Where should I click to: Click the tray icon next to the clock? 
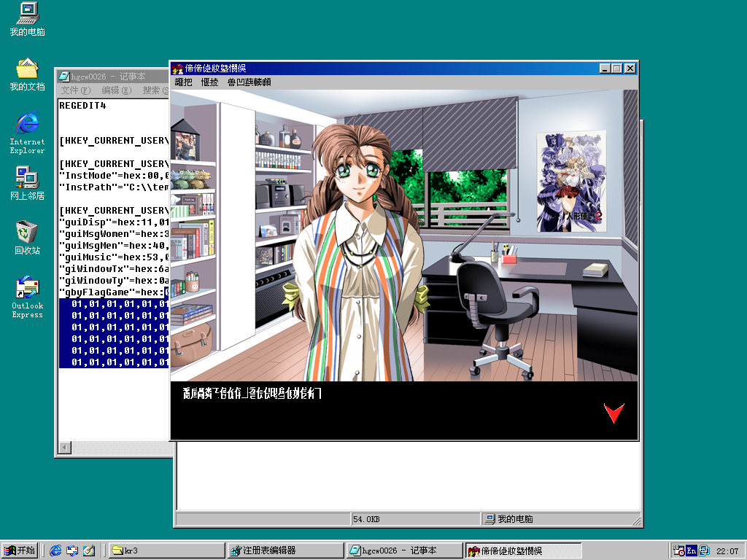tap(704, 551)
